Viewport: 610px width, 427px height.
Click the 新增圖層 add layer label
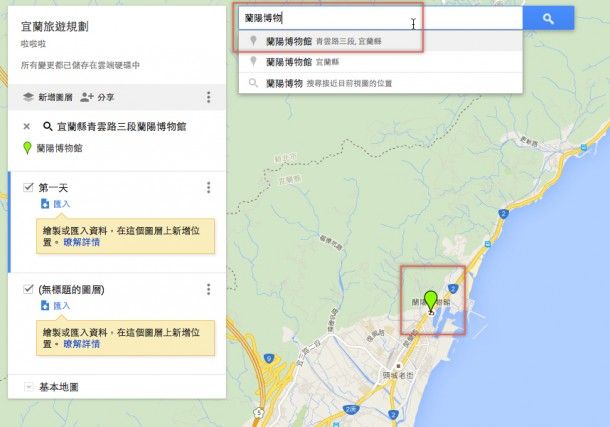coord(55,97)
